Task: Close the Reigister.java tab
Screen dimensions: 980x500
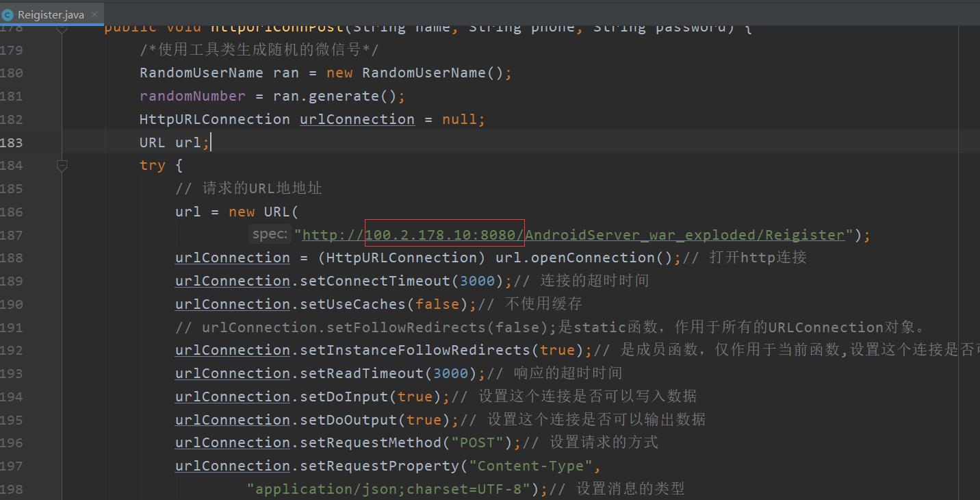Action: pyautogui.click(x=94, y=14)
